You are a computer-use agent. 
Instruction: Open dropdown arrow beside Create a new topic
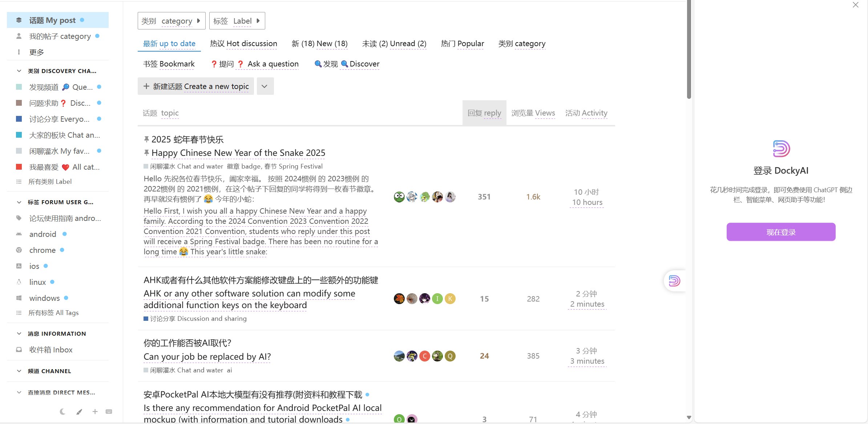point(265,86)
